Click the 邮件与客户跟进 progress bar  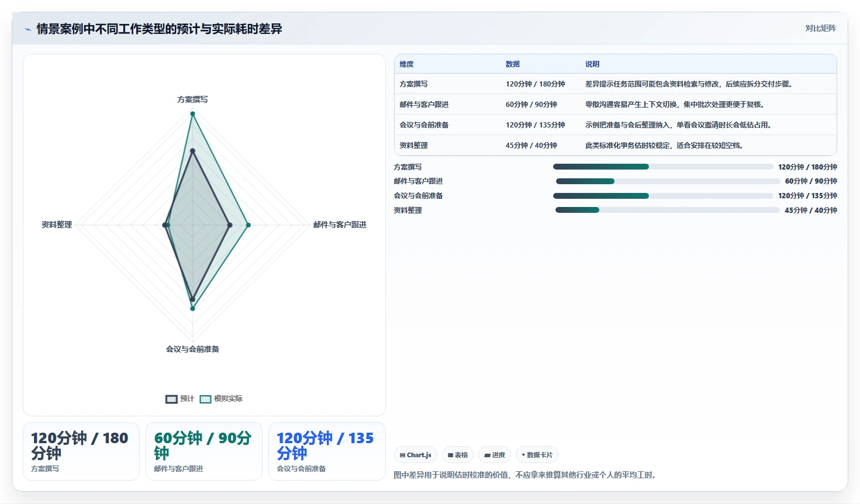tap(668, 181)
